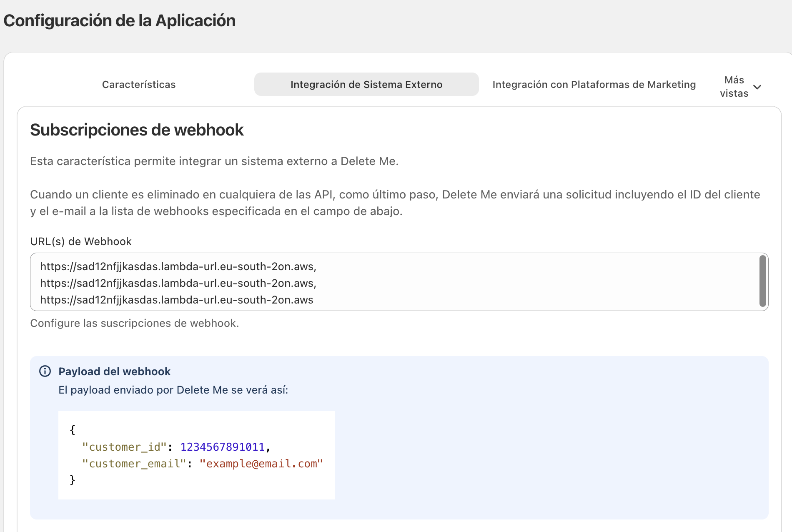Click the Payload del webhook heading
Image resolution: width=792 pixels, height=532 pixels.
pos(115,371)
